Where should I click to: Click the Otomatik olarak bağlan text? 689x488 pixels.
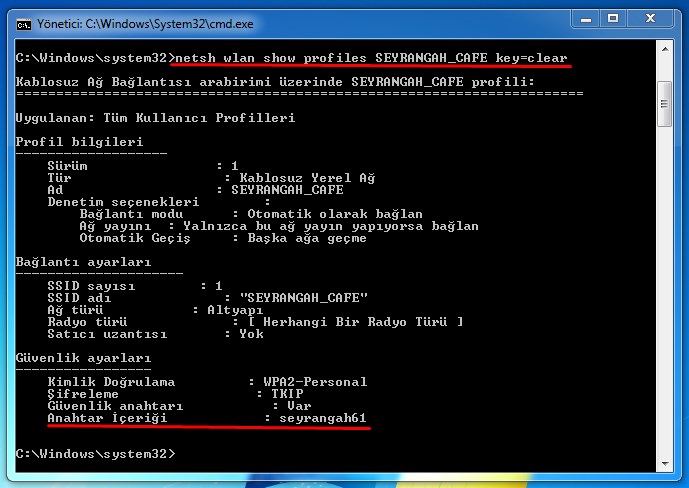pos(335,214)
